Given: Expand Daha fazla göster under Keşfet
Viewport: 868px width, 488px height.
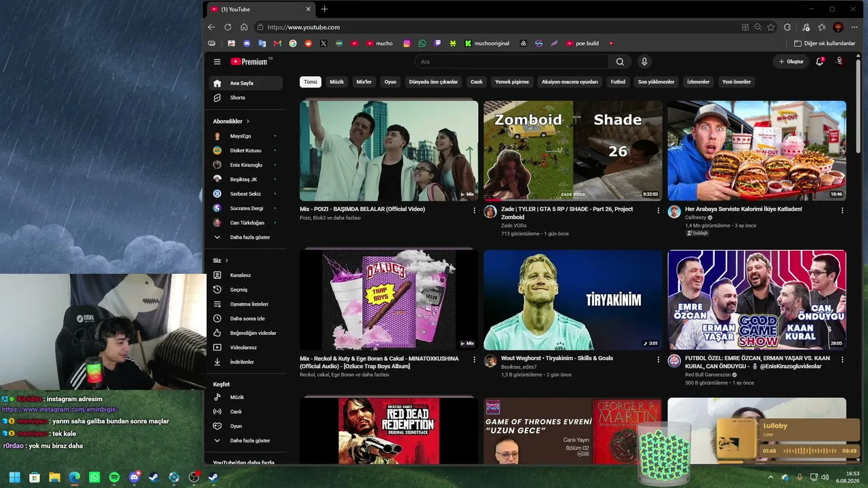Looking at the screenshot, I should [x=246, y=441].
